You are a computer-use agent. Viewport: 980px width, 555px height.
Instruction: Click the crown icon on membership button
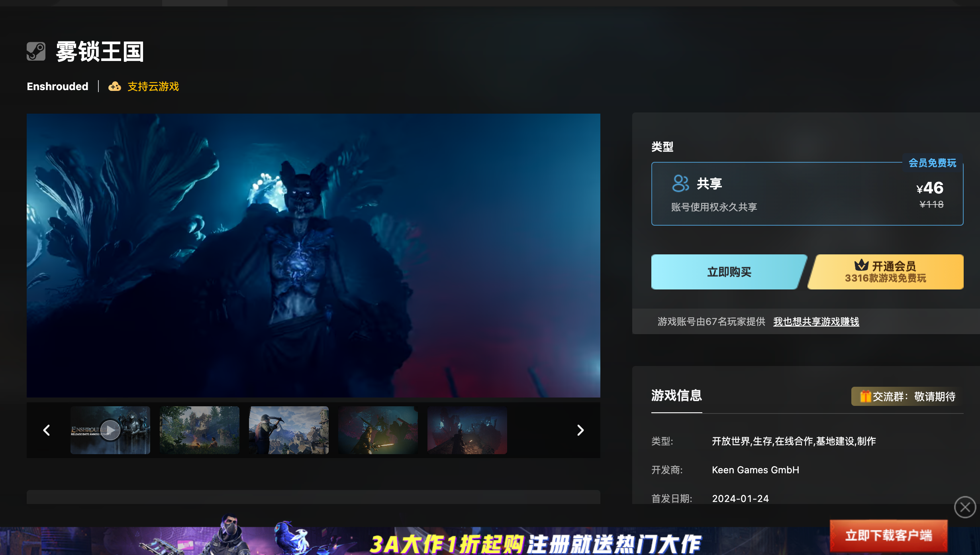[861, 265]
